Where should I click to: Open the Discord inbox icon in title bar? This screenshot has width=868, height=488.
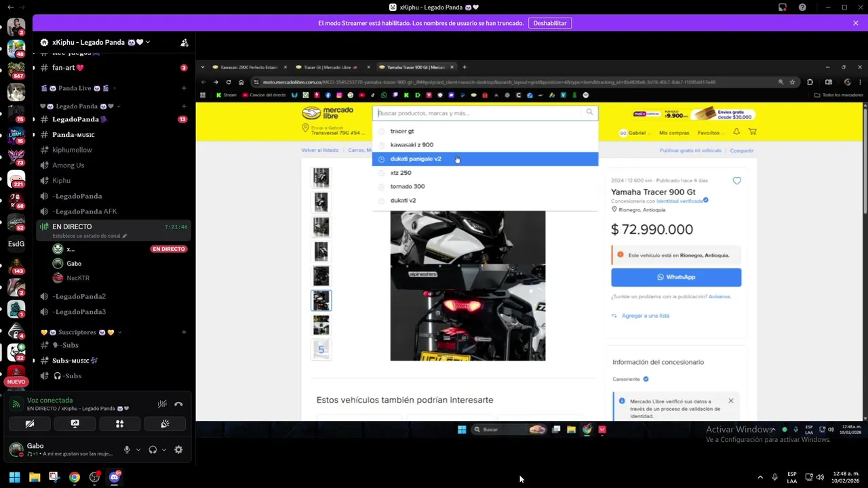coord(783,7)
